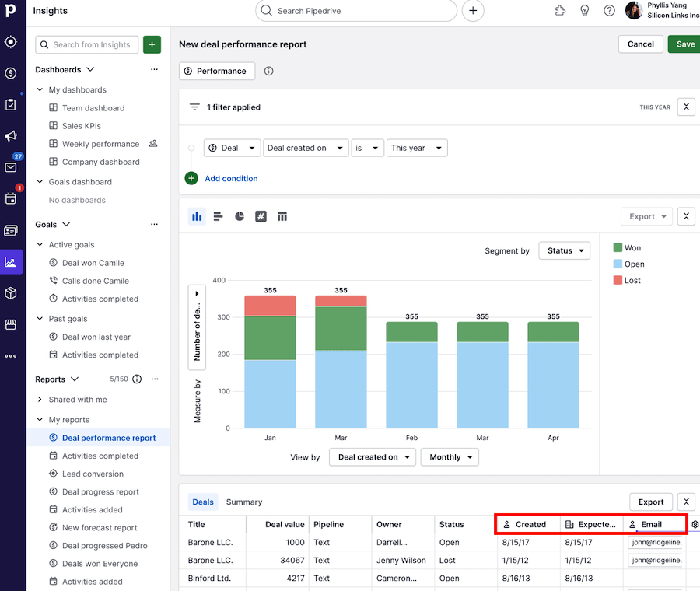Viewport: 700px width, 591px height.
Task: Open the table column settings gear
Action: coord(695,524)
